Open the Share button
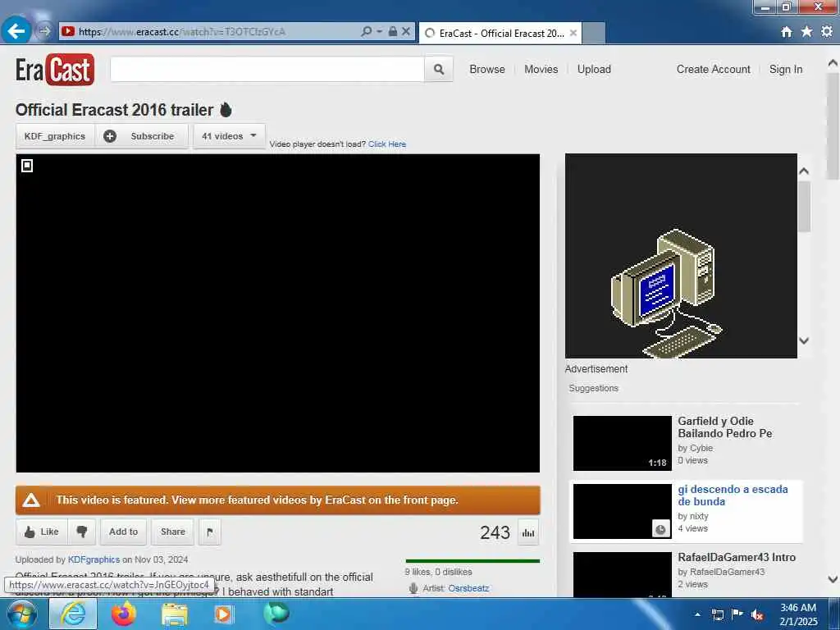 (x=173, y=532)
